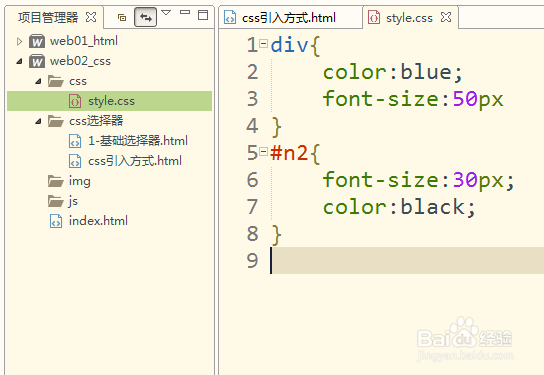The width and height of the screenshot is (544, 375).
Task: Select the img folder label
Action: [x=80, y=181]
